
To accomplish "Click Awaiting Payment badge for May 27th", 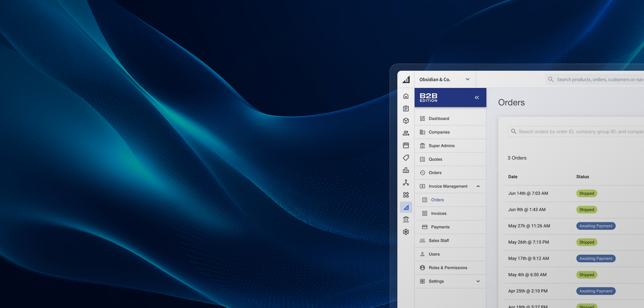I will (596, 226).
